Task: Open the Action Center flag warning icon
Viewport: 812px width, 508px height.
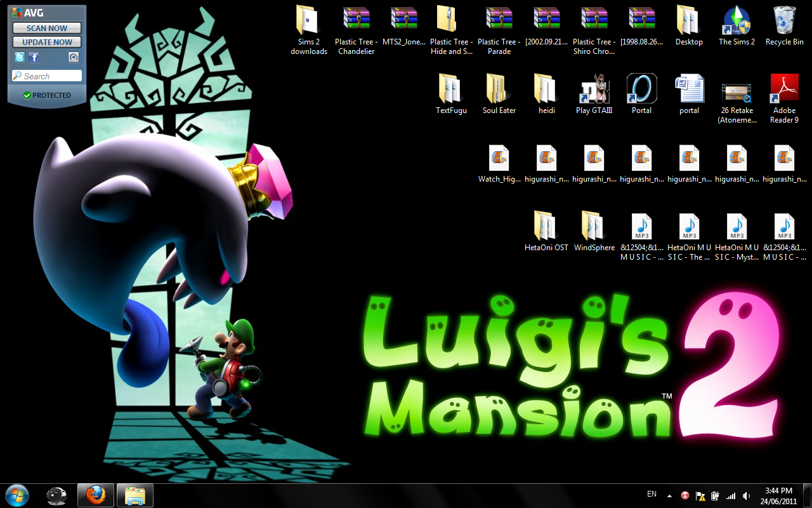Action: (x=701, y=496)
